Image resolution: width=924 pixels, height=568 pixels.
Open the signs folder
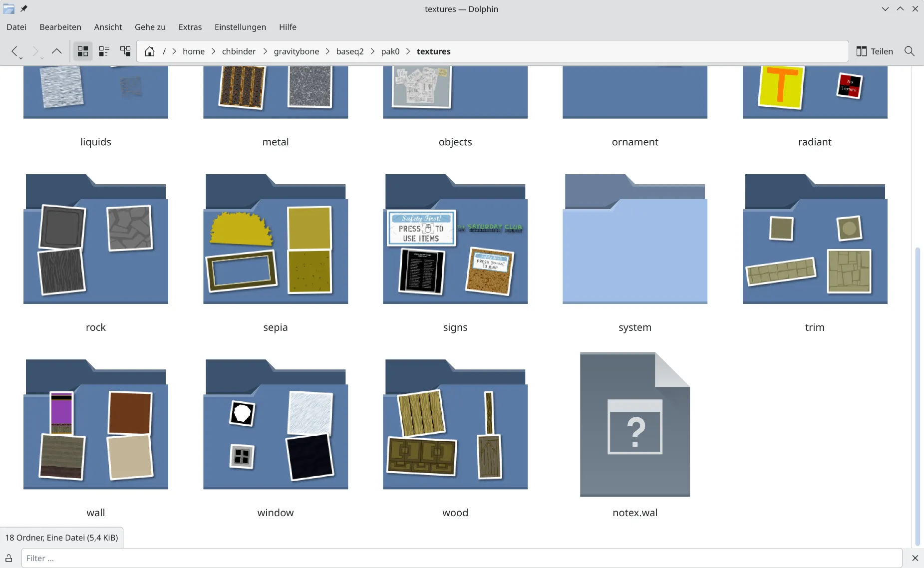pos(455,240)
